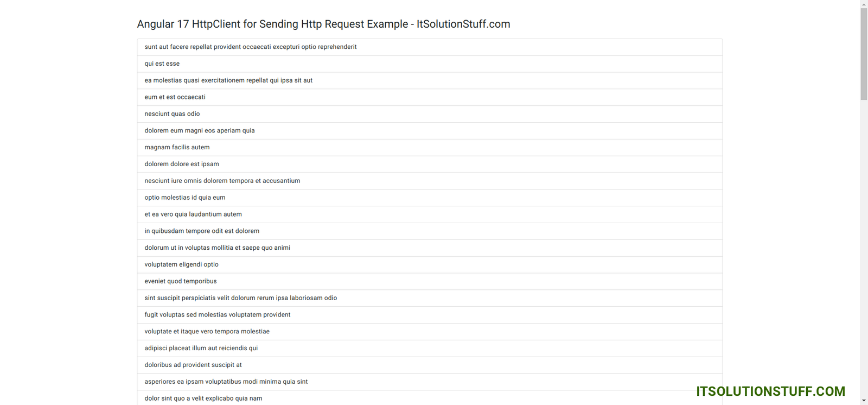Click "dolorem eum magni eos aperiam quia"
Screen dimensions: 868x405
click(x=200, y=131)
